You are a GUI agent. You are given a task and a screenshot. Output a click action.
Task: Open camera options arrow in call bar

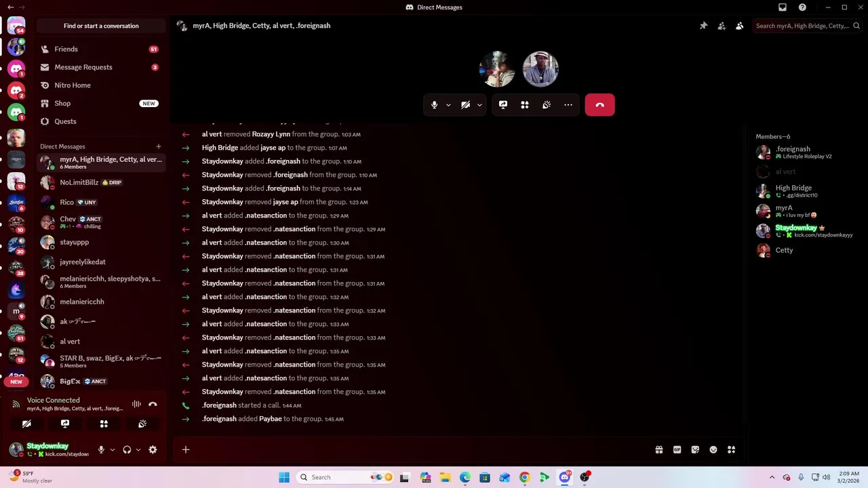[x=479, y=105]
